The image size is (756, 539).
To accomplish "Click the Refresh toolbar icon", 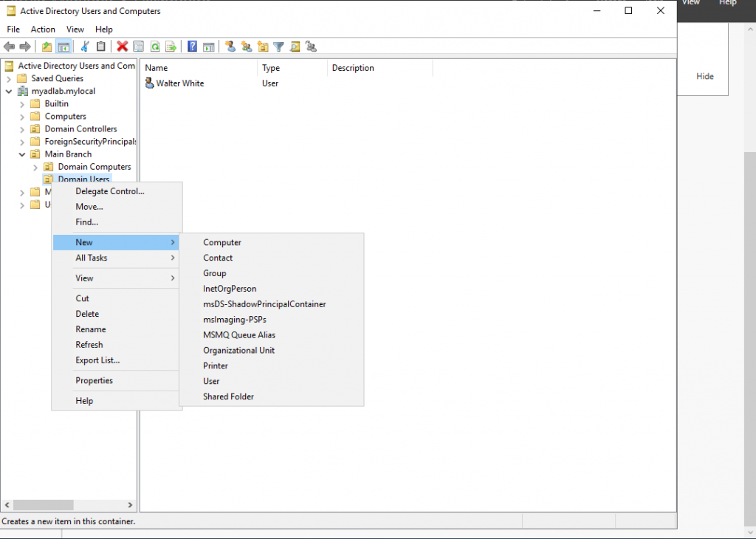I will click(155, 47).
